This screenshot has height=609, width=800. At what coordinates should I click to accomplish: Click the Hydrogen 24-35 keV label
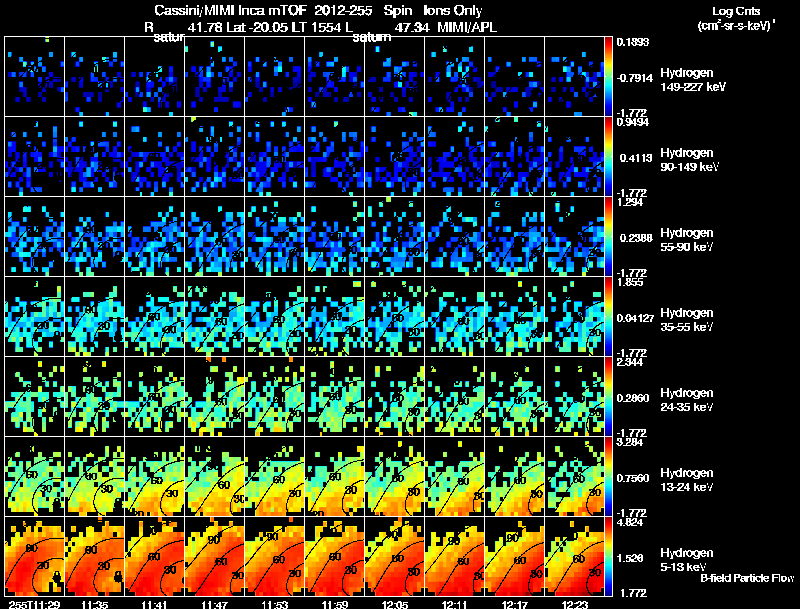point(687,400)
